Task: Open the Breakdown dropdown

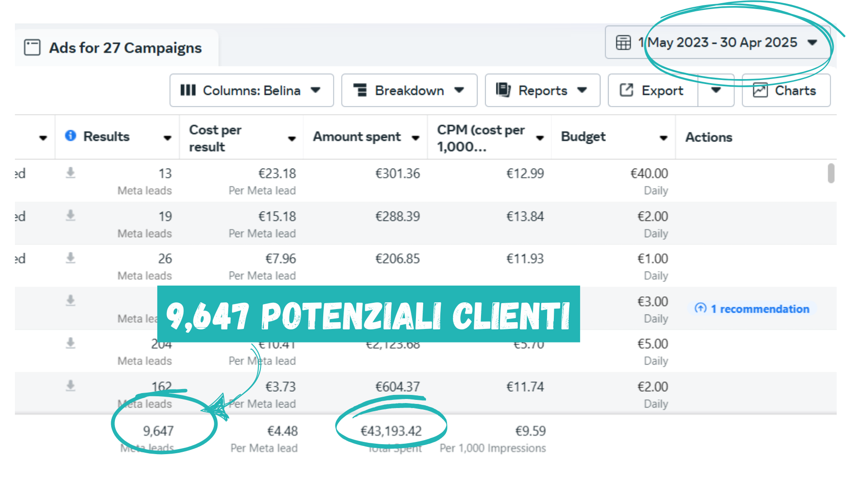Action: (x=409, y=90)
